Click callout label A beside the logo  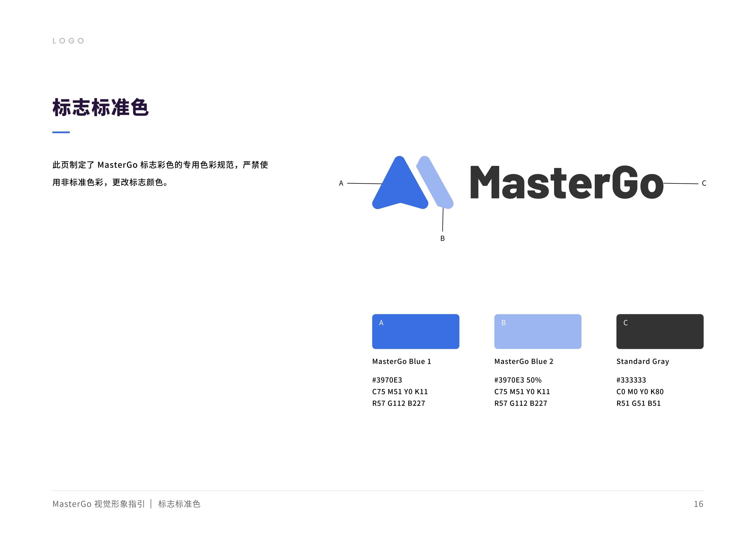(341, 183)
